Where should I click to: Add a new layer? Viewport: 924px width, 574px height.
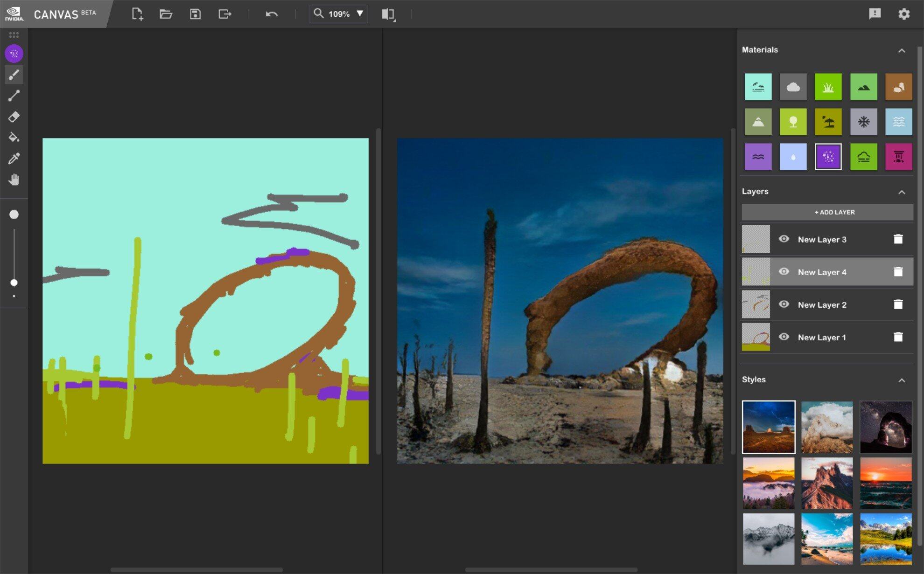click(827, 212)
